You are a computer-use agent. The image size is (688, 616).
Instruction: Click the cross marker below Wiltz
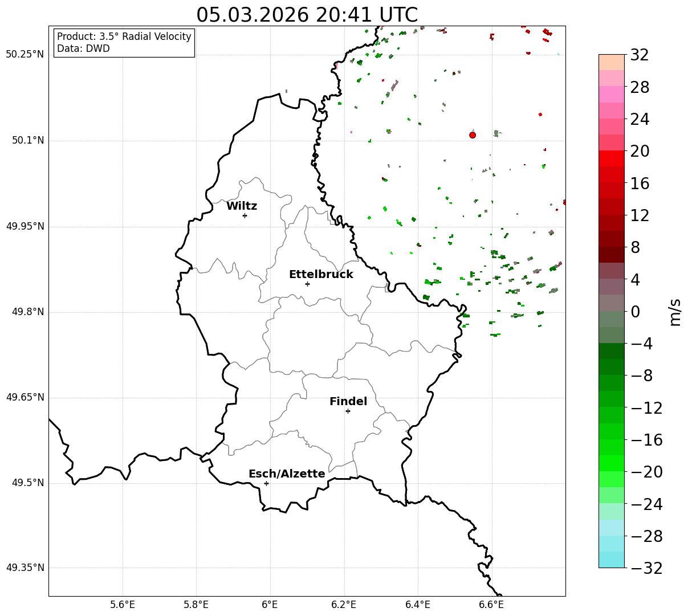pyautogui.click(x=245, y=215)
